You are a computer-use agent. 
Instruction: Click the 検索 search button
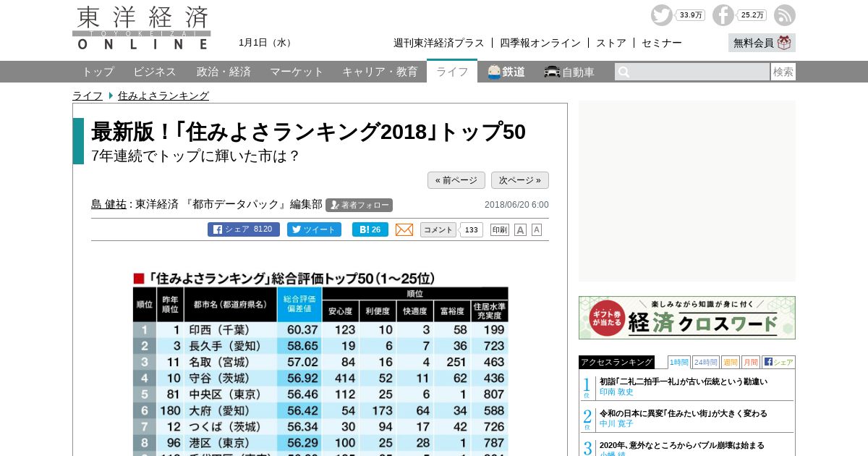click(783, 72)
